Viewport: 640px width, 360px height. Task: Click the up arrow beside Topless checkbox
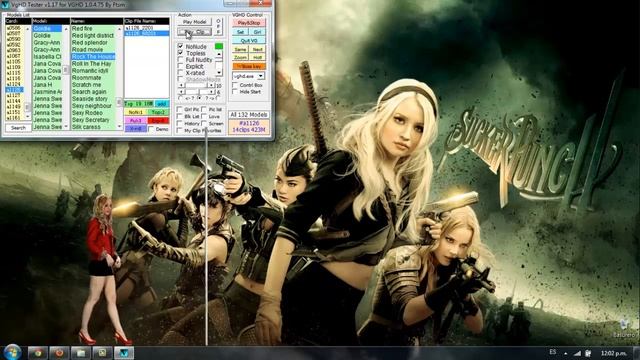219,54
